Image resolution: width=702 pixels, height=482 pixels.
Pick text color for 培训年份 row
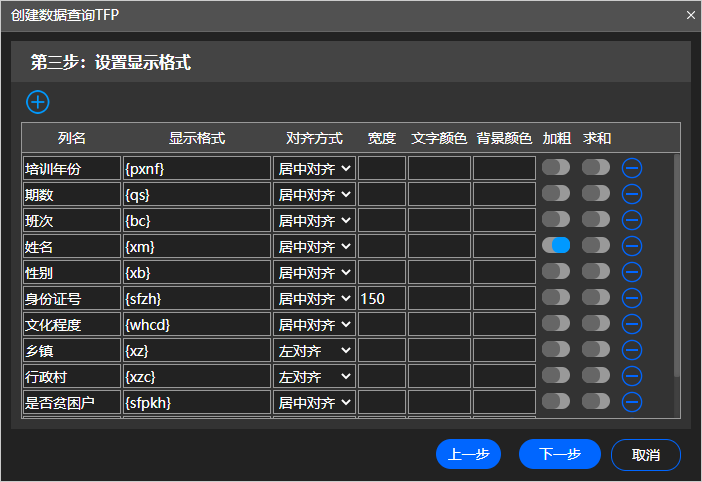coord(439,168)
